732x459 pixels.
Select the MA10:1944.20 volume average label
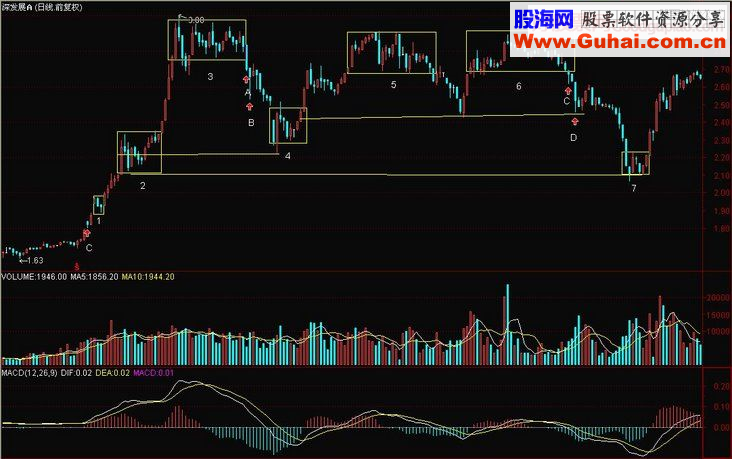coord(148,277)
